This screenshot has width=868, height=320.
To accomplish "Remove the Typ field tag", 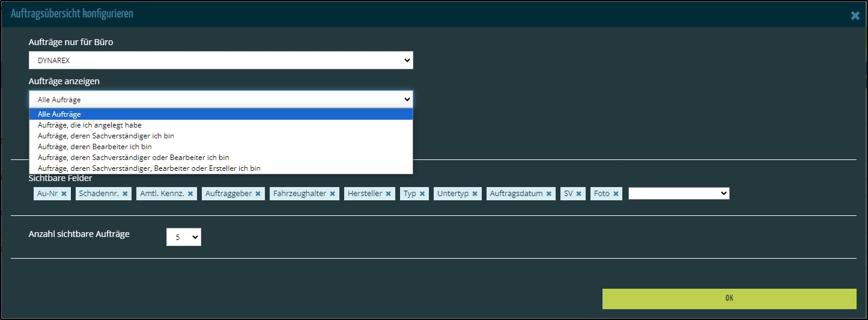I will (422, 194).
